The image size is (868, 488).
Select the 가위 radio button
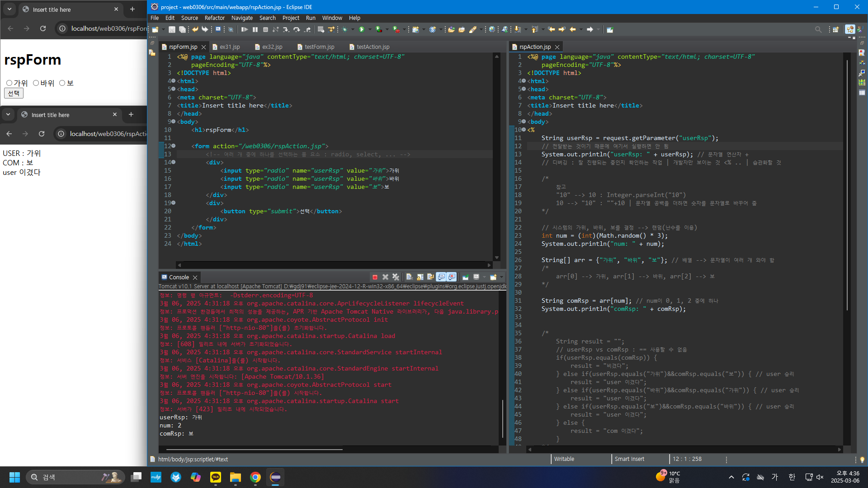pos(9,83)
